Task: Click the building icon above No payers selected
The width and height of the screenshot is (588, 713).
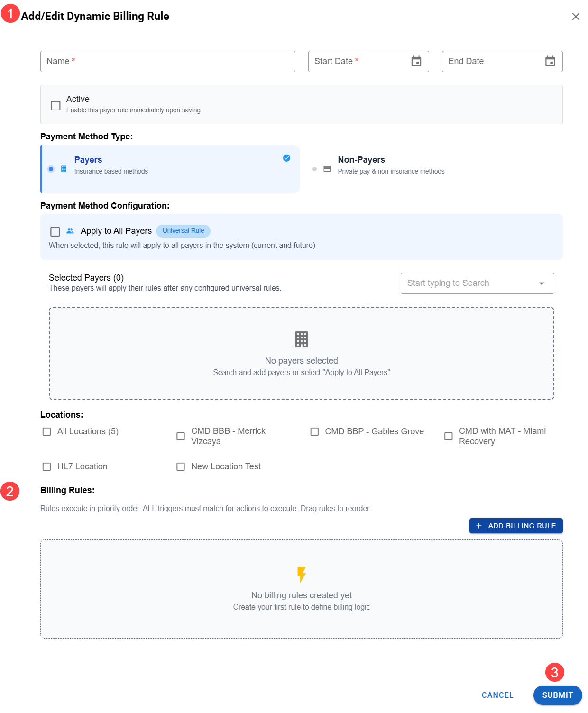Action: [x=301, y=339]
